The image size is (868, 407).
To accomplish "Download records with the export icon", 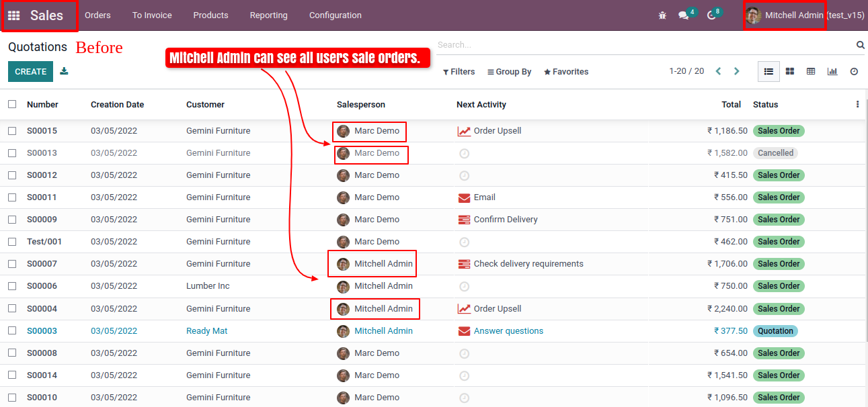I will tap(64, 71).
